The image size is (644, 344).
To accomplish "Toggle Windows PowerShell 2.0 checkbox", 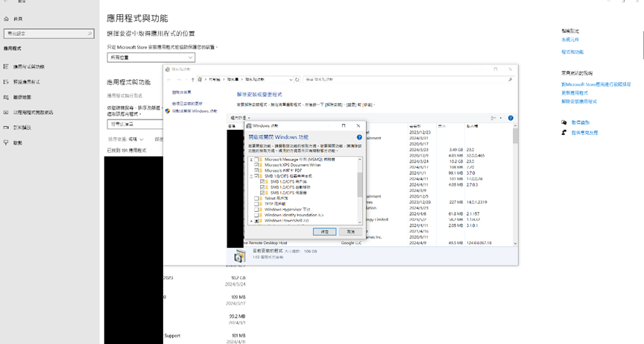I will point(256,221).
